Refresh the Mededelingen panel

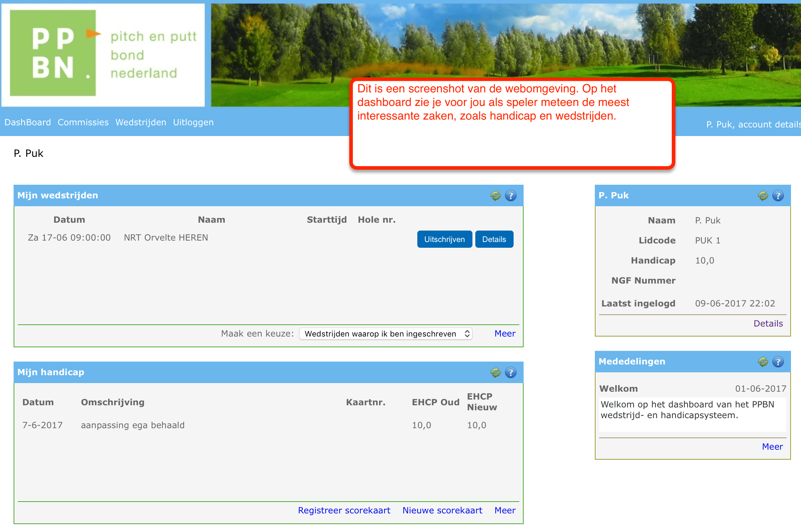[x=763, y=362]
